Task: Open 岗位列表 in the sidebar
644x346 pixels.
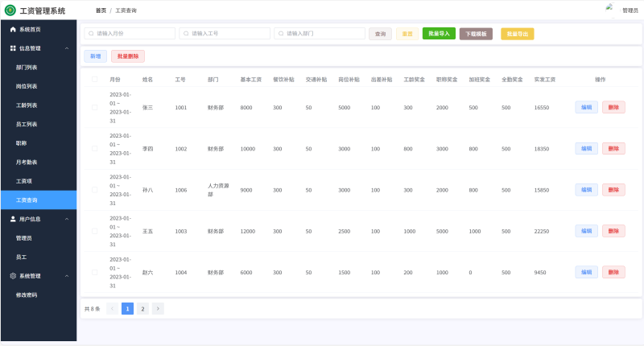Action: point(39,86)
